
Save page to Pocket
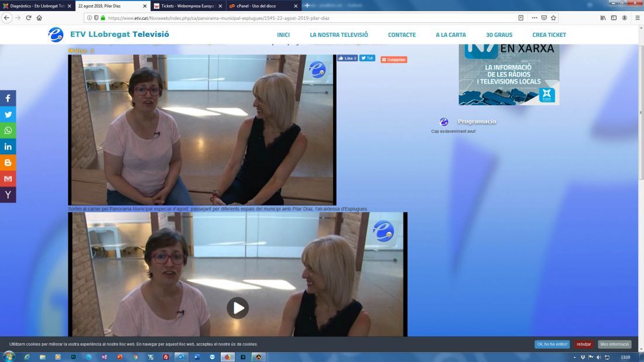pyautogui.click(x=544, y=18)
